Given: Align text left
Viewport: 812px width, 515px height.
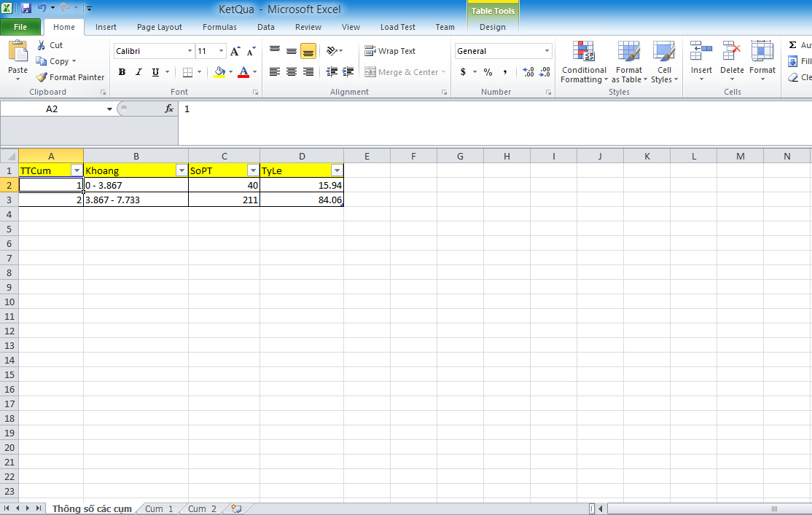Looking at the screenshot, I should (275, 72).
